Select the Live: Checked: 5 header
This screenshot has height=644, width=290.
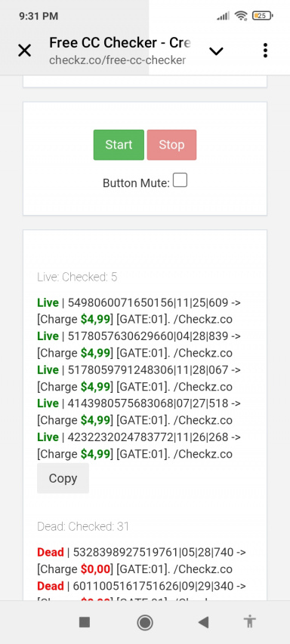(x=77, y=278)
